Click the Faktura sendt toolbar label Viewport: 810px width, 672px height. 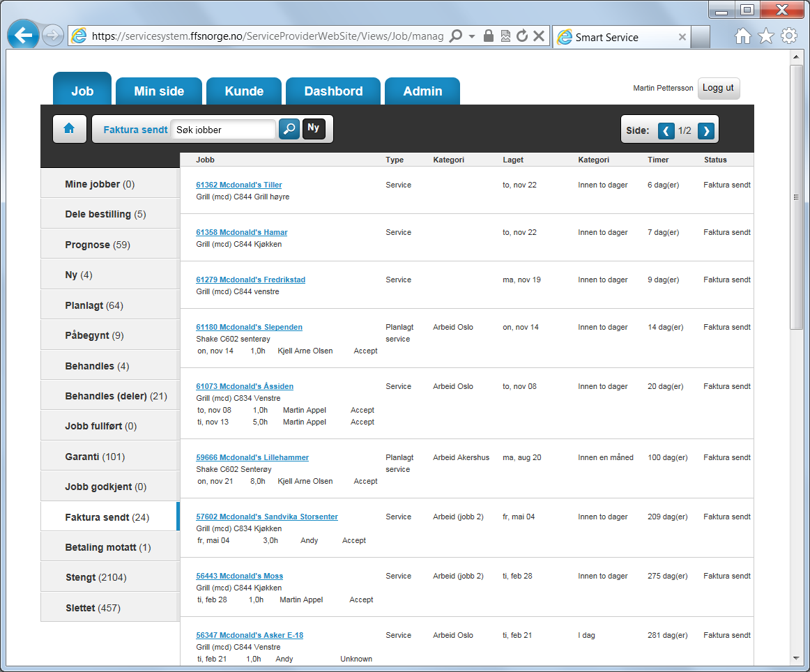pos(135,130)
